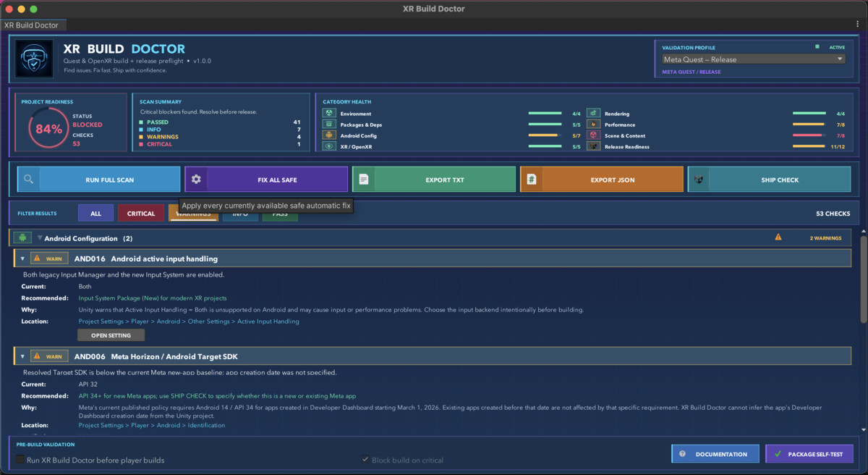Screen dimensions: 868x475
Task: Click the Scene & Content category icon
Action: click(593, 135)
